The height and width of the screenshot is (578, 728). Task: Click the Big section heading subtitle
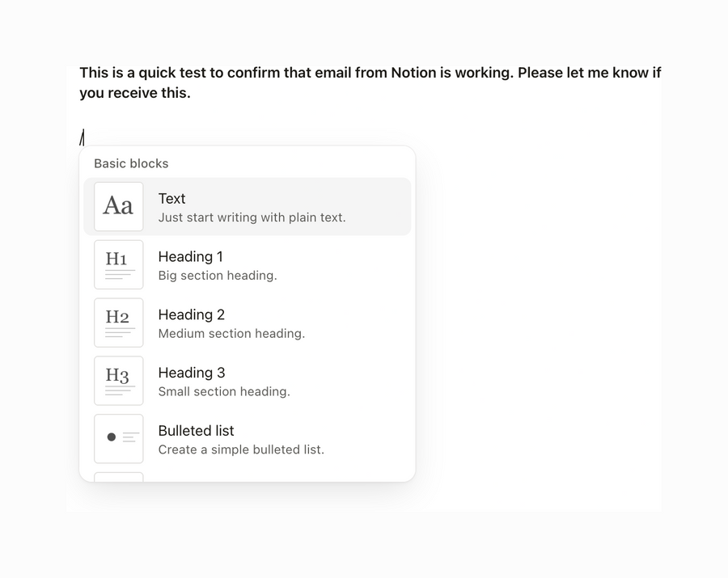point(217,276)
